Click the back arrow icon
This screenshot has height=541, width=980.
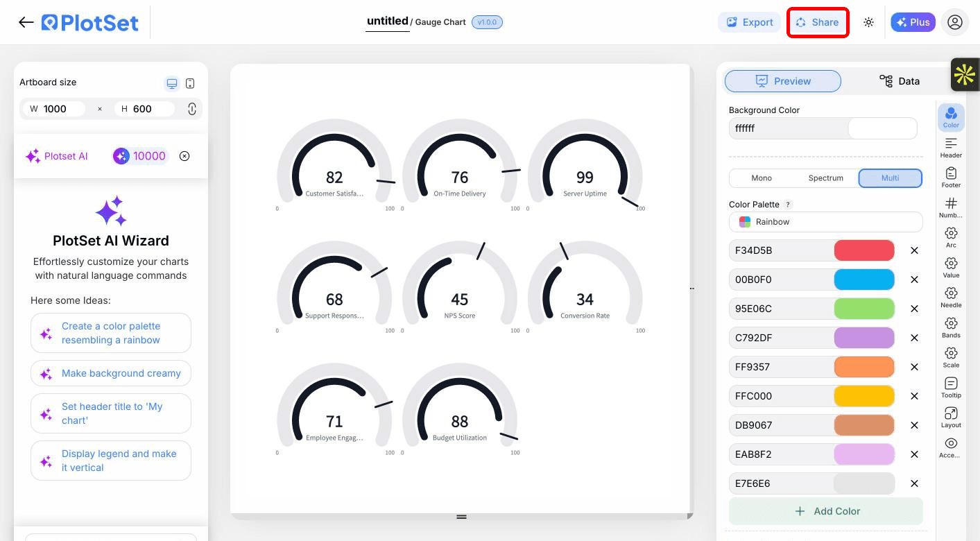coord(26,22)
